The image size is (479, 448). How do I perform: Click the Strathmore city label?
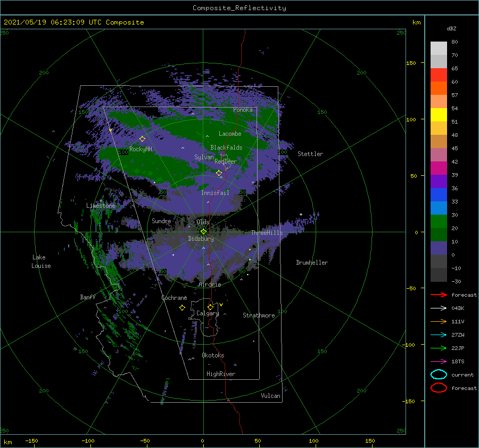point(259,315)
